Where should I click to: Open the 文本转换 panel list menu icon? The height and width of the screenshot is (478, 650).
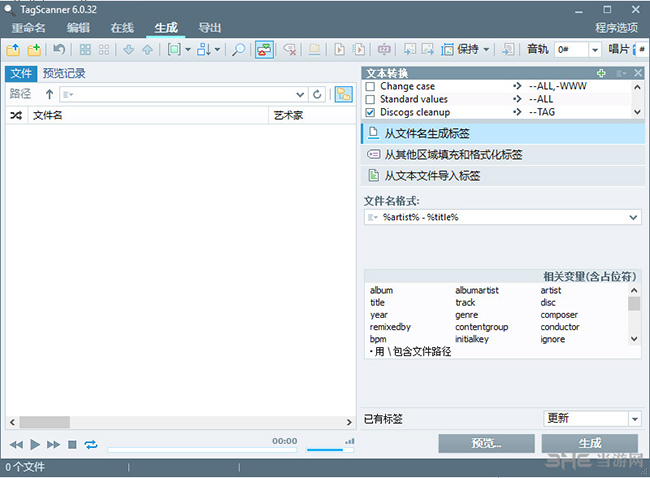tap(621, 73)
